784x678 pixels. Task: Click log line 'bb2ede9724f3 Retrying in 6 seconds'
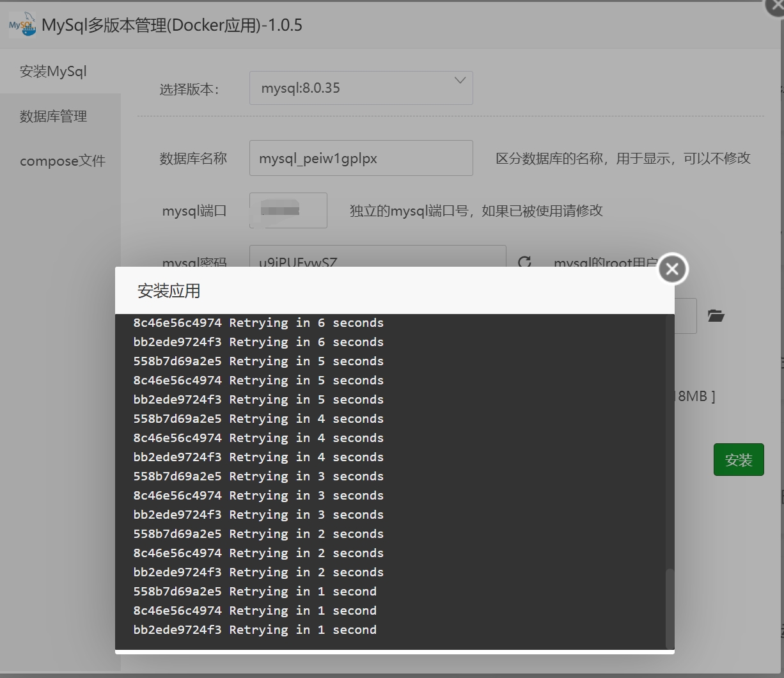click(258, 342)
